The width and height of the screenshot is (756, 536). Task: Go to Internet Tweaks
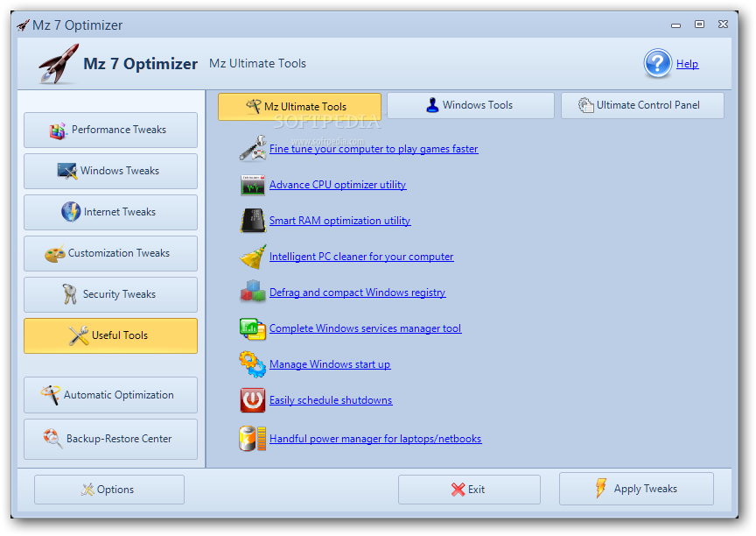[110, 212]
